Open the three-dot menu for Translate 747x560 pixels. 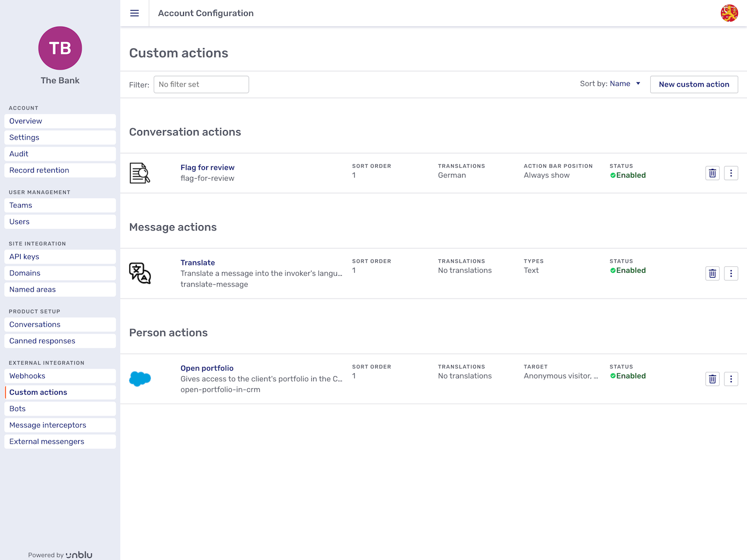(x=731, y=273)
